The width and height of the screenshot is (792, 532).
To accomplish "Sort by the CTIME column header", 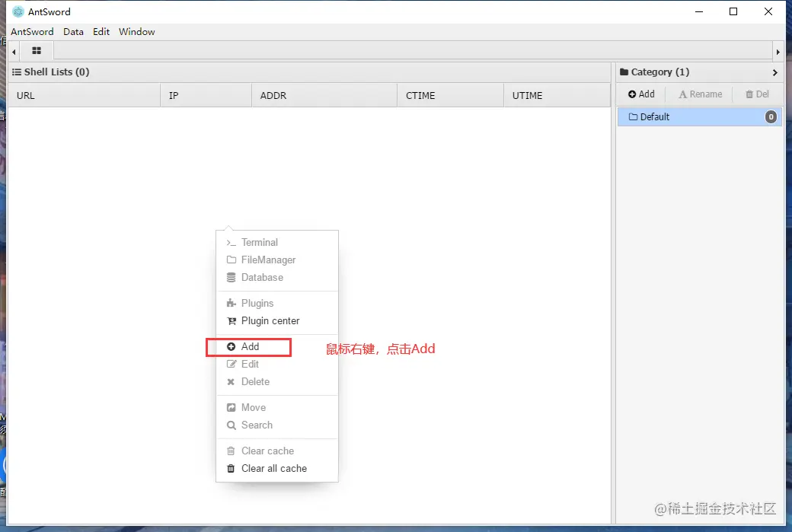I will pyautogui.click(x=451, y=95).
